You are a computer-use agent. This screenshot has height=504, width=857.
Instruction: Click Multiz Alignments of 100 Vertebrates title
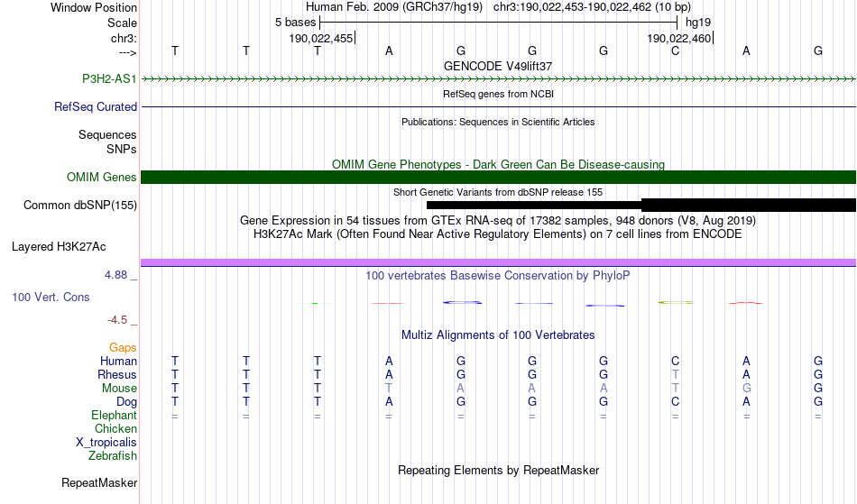(498, 334)
